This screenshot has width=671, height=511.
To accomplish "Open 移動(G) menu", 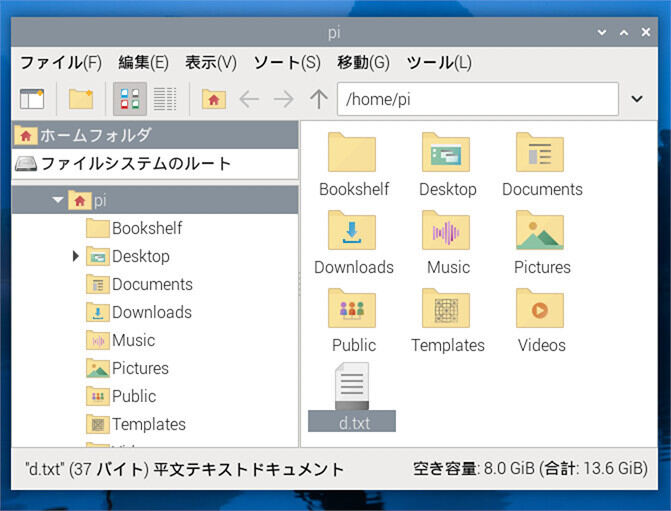I will point(363,63).
